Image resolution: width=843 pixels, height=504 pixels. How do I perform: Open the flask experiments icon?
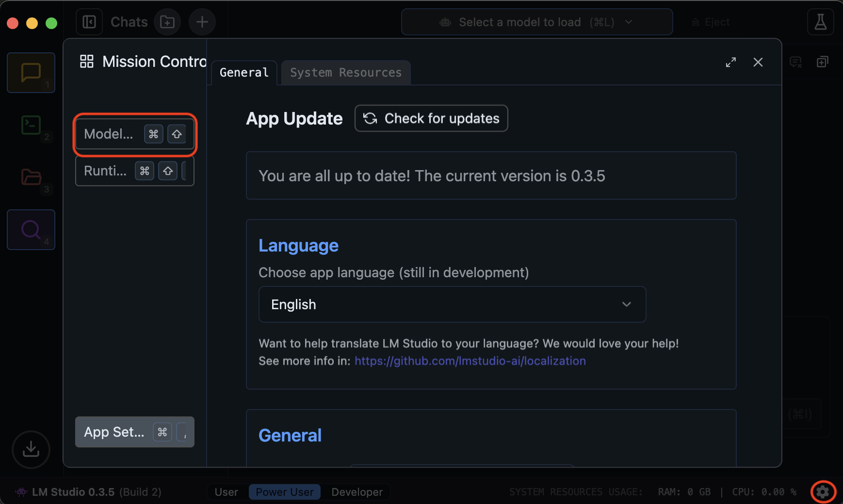pos(820,22)
